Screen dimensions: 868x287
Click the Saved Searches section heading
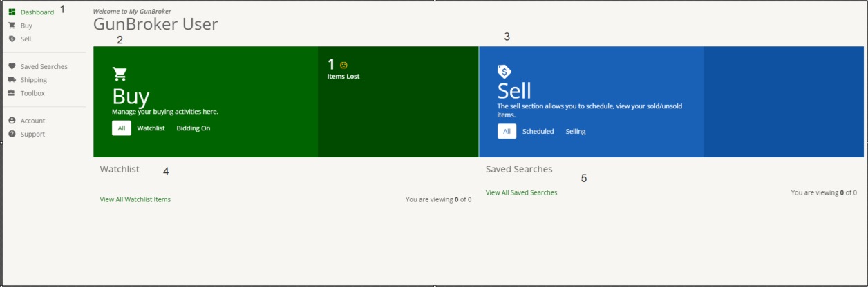[x=519, y=169]
